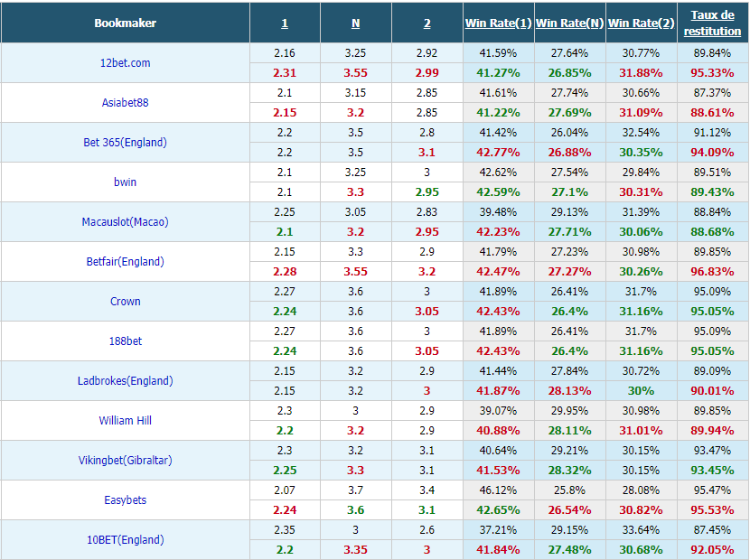Select Ladbrokes win rate 41.87%
Screen dimensions: 750x560
(498, 390)
